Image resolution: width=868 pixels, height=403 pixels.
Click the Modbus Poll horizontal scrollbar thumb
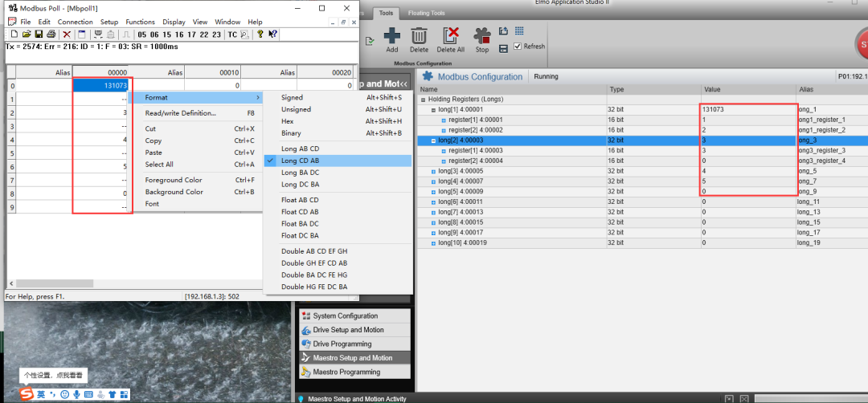tap(55, 283)
